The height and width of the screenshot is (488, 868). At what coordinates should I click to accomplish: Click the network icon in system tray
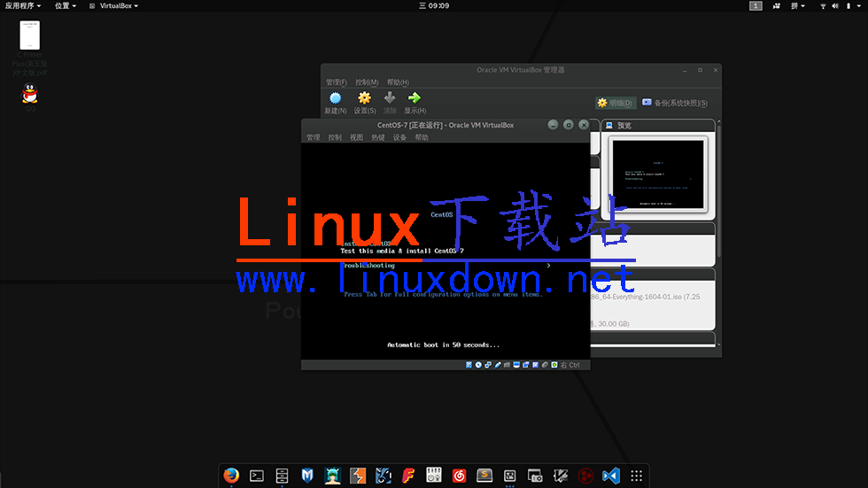(x=823, y=6)
